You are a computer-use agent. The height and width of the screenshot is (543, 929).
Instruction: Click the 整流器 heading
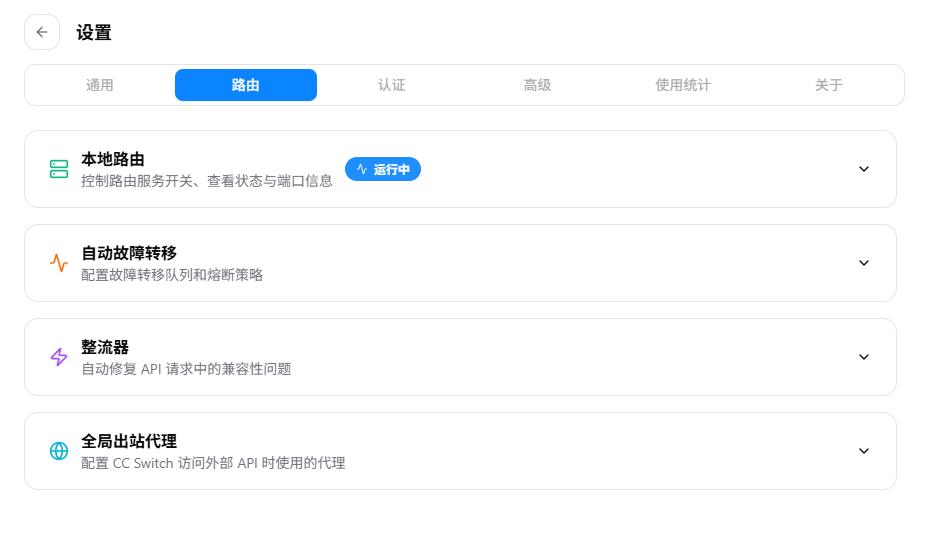click(105, 347)
